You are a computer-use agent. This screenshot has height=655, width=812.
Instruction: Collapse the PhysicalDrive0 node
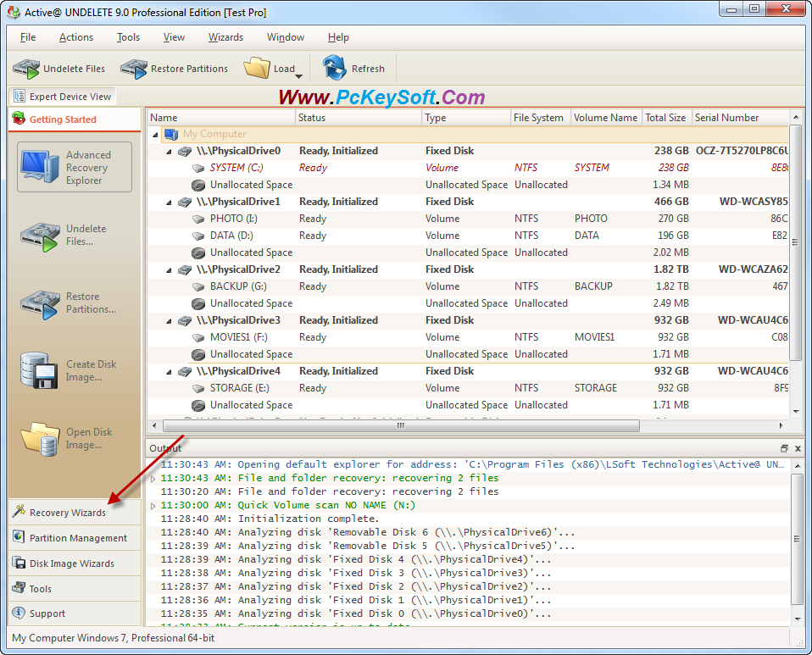tap(169, 152)
